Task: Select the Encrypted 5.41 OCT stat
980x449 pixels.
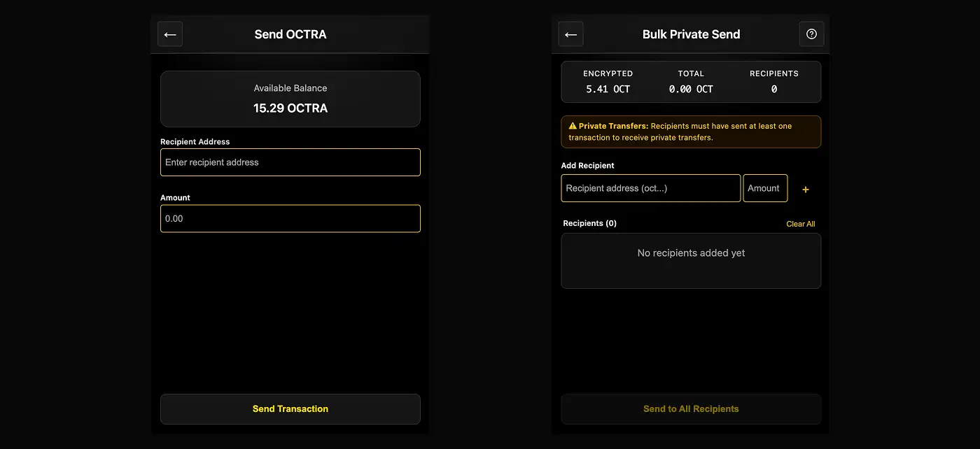Action: [608, 82]
